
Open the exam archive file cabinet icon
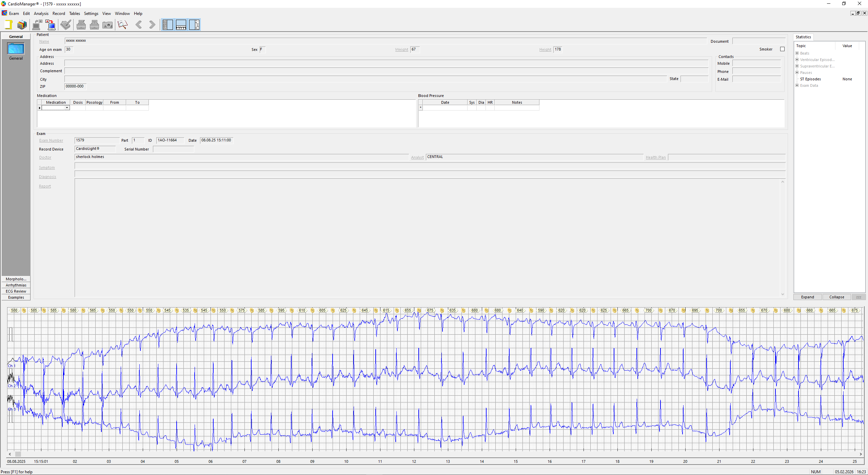click(x=22, y=25)
